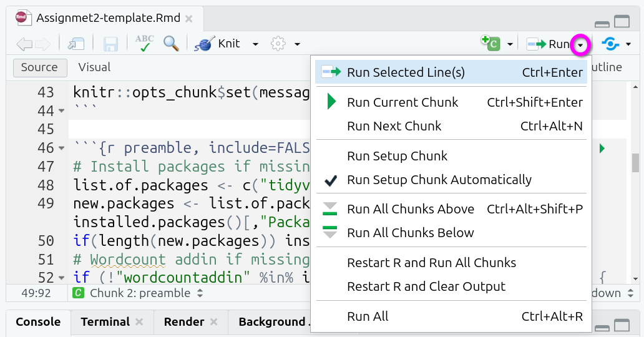
Task: Click the back navigation arrow icon
Action: point(24,44)
